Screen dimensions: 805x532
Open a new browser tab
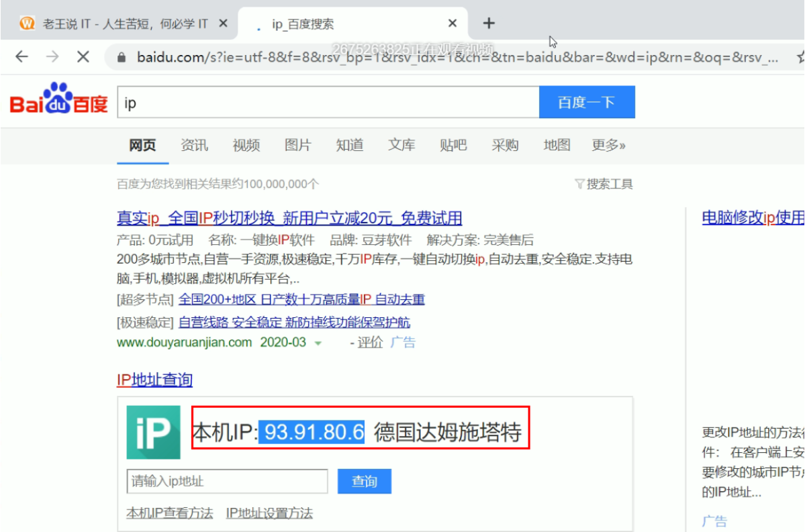point(489,23)
